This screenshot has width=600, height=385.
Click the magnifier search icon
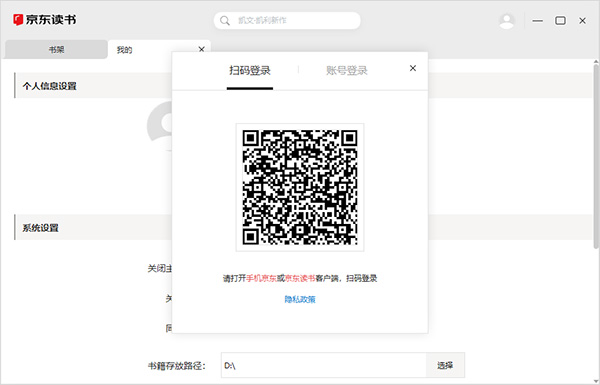point(225,20)
